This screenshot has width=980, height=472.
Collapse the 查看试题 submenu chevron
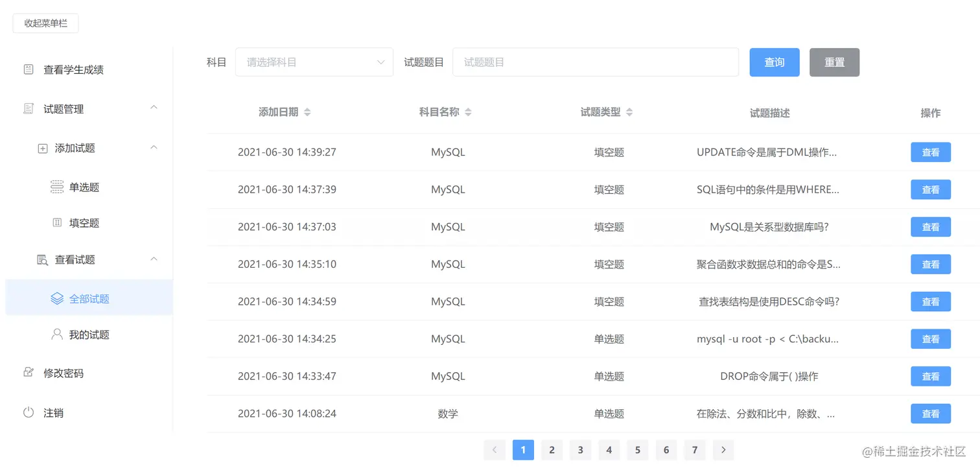[154, 259]
